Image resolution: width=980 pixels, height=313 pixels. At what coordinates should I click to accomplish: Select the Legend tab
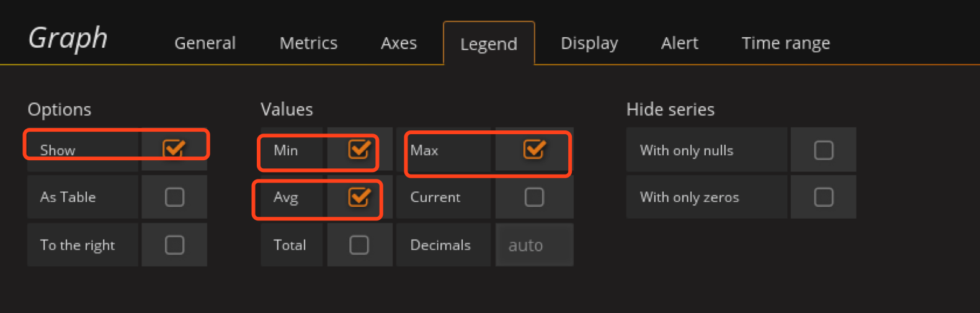click(489, 44)
